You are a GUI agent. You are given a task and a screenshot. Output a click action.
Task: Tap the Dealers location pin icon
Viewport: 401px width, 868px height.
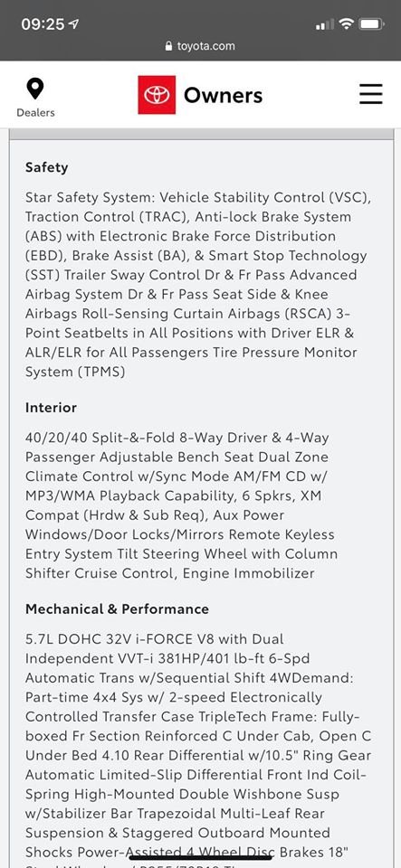click(35, 90)
